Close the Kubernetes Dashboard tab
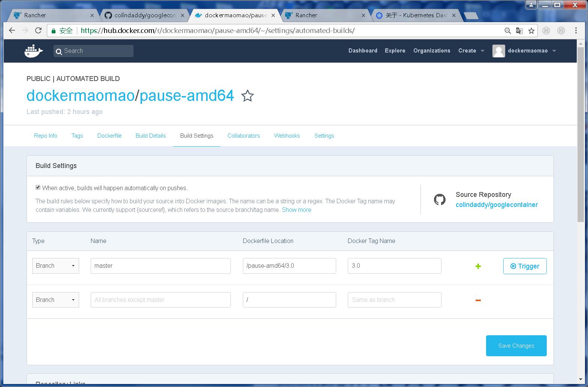The width and height of the screenshot is (588, 387). coord(454,15)
